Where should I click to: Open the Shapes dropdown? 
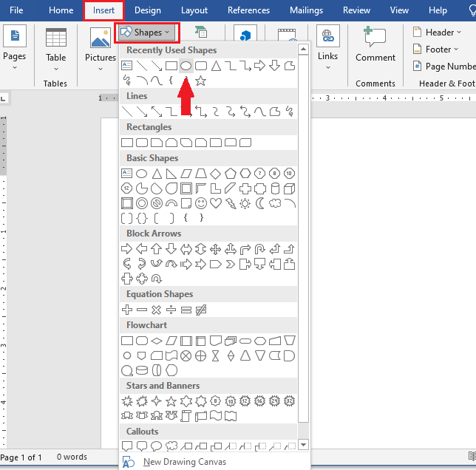(146, 33)
